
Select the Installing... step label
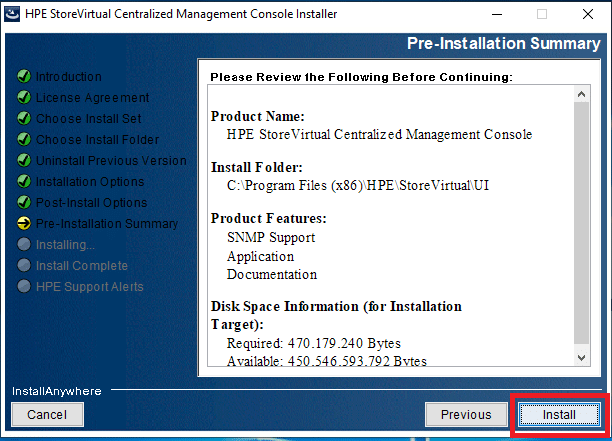click(x=65, y=245)
